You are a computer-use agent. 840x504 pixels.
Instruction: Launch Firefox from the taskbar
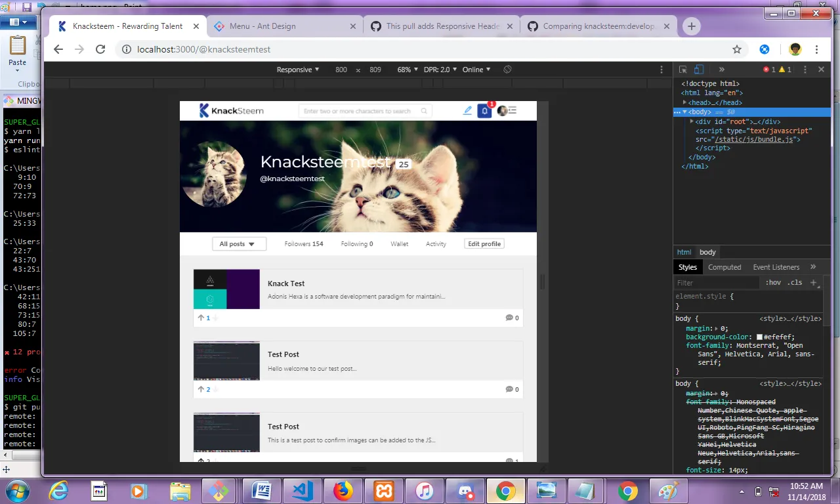(343, 490)
